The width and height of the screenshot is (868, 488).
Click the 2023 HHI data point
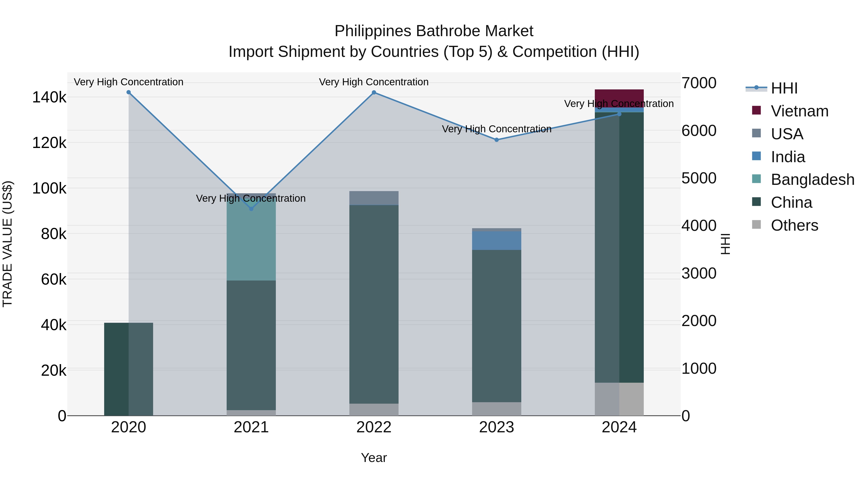coord(496,140)
